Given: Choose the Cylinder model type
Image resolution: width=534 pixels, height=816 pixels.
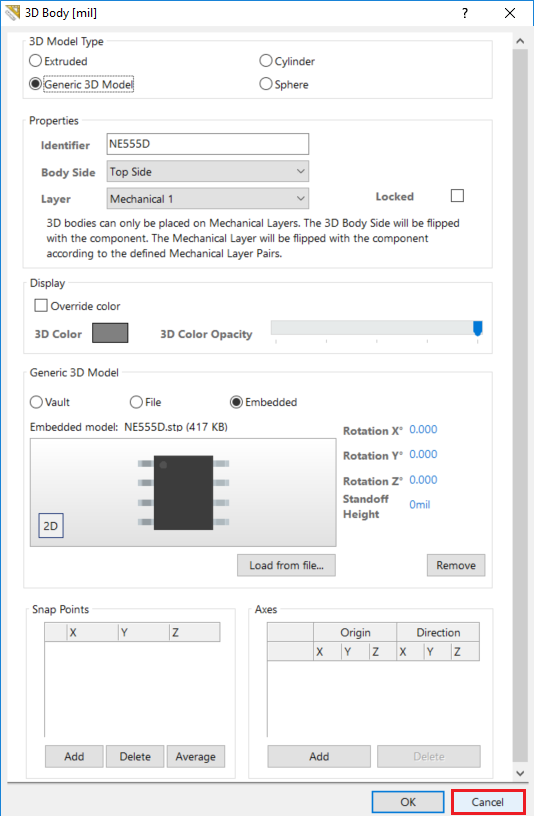Looking at the screenshot, I should coord(287,61).
